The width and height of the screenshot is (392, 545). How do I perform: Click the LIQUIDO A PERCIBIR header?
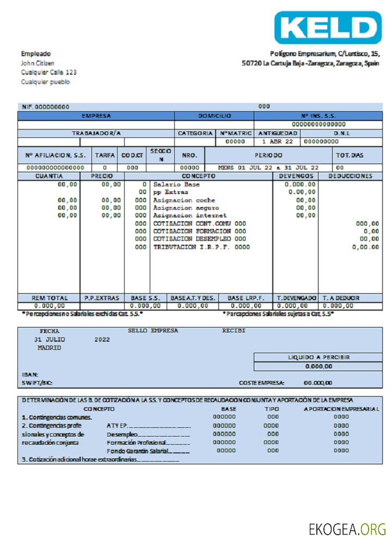click(x=318, y=358)
